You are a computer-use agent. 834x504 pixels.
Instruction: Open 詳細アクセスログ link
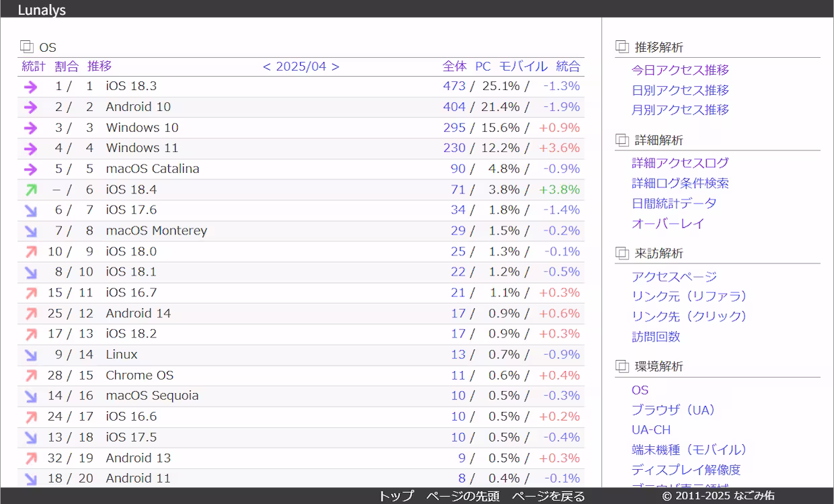point(680,163)
